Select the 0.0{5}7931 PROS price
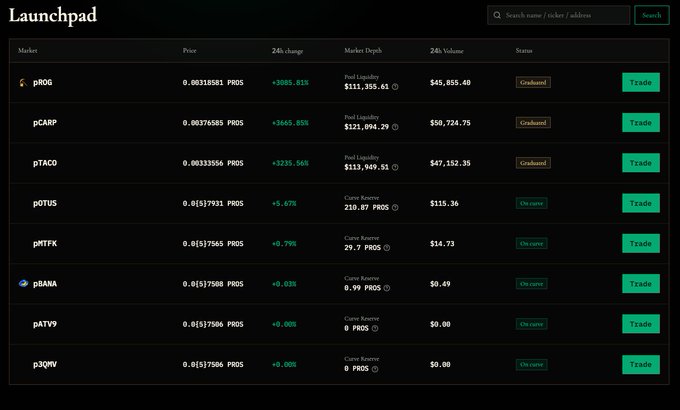The width and height of the screenshot is (680, 410). [x=213, y=203]
